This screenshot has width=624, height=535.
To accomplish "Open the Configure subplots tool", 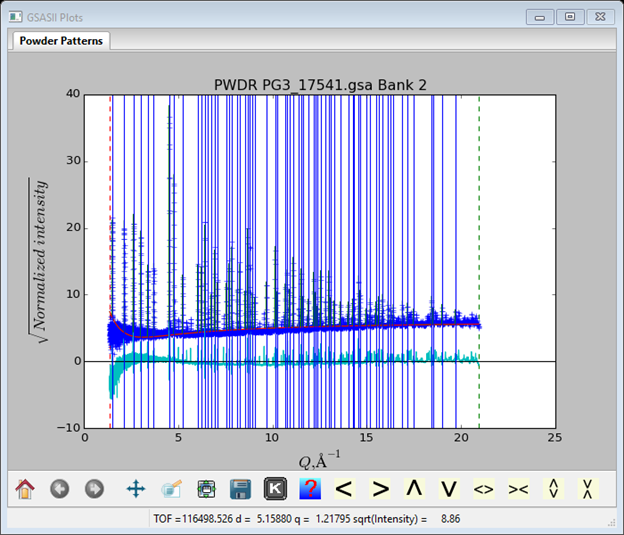I will (206, 489).
